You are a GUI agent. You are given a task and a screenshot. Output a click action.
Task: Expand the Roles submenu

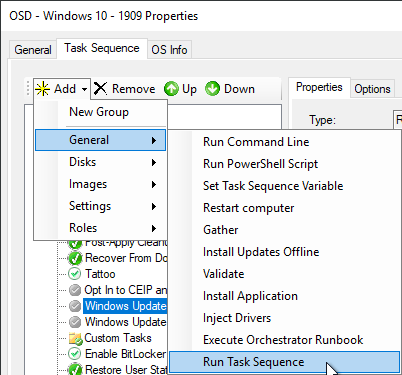100,228
